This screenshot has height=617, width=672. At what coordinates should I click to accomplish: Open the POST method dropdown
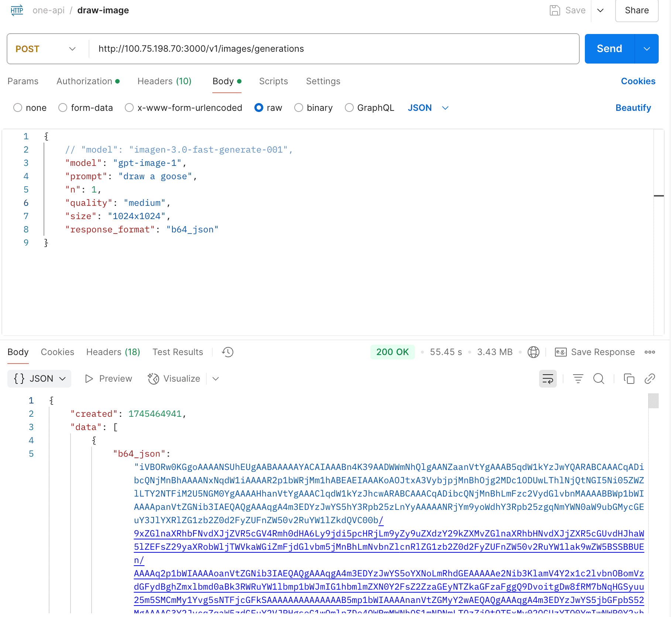46,49
